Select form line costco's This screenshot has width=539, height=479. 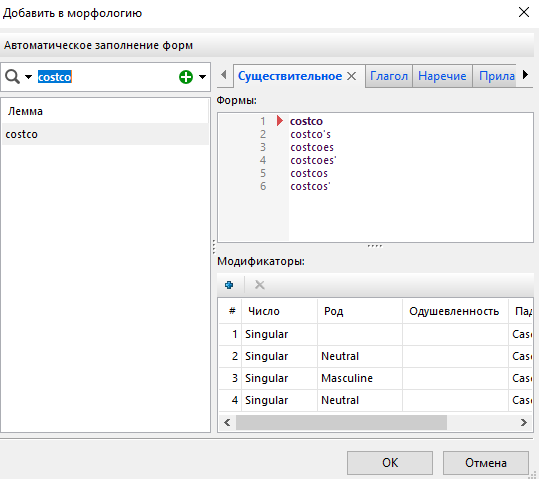coord(310,134)
